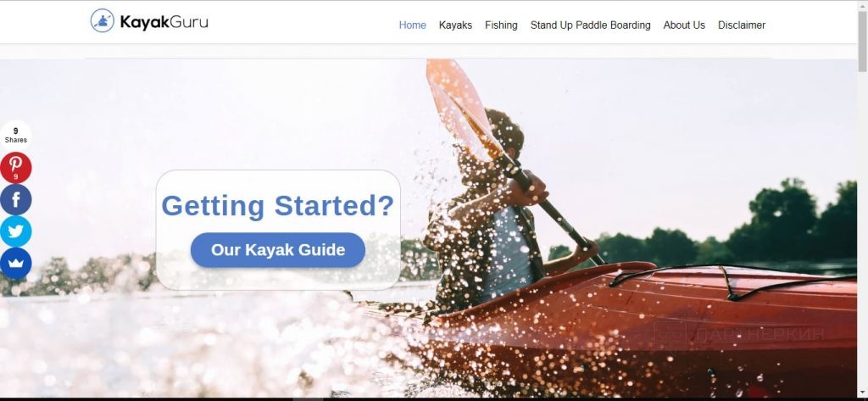Visit the About Us page
This screenshot has height=401, width=868.
684,25
